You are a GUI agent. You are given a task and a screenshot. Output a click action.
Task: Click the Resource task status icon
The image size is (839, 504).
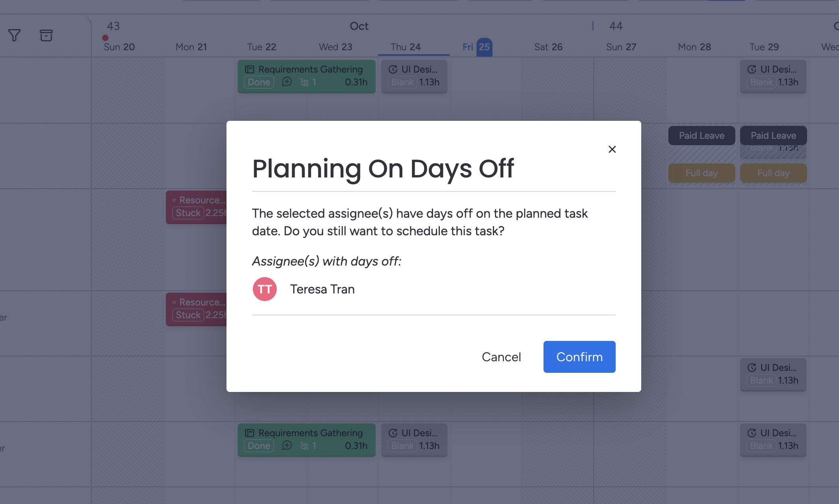click(x=187, y=213)
